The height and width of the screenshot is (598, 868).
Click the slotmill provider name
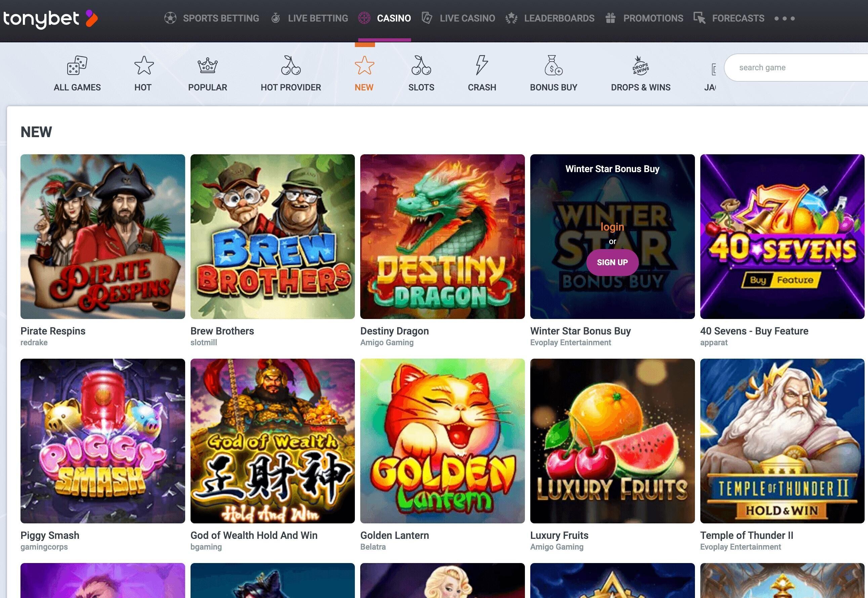point(204,343)
